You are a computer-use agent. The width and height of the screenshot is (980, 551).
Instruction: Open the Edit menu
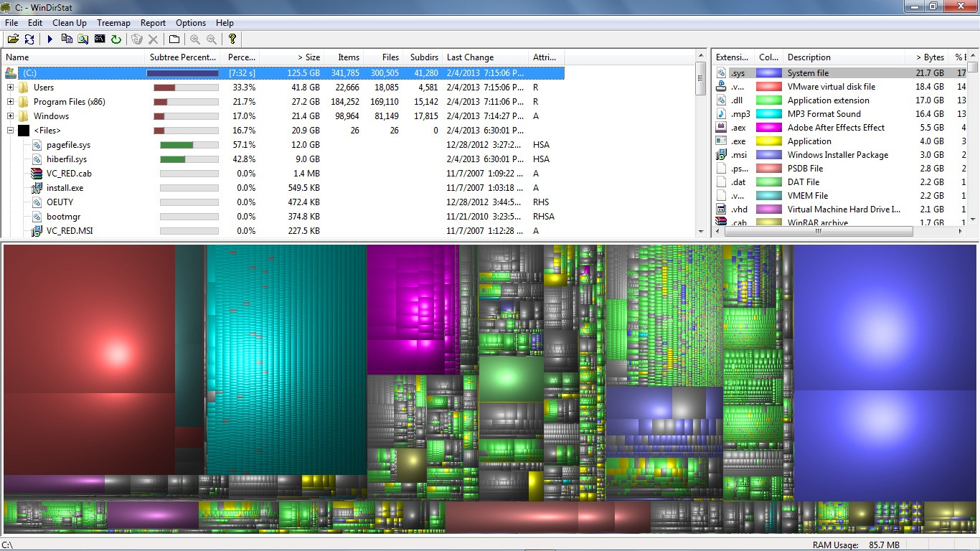[35, 23]
